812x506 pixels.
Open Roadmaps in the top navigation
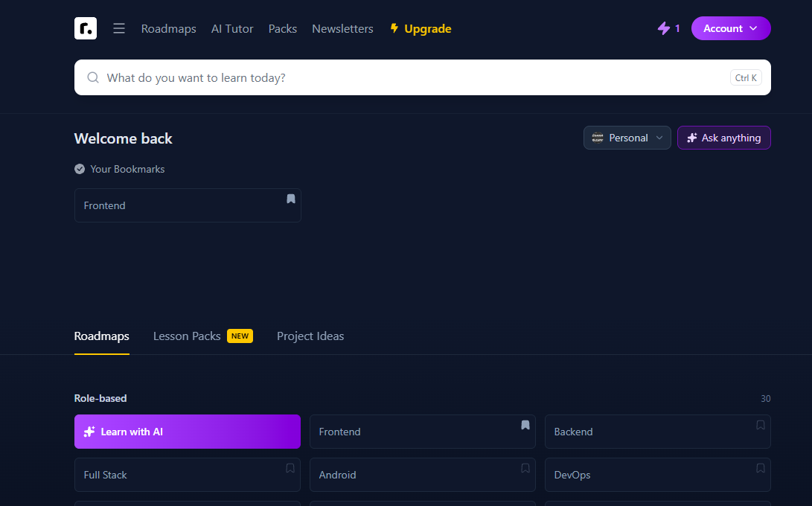pos(169,28)
